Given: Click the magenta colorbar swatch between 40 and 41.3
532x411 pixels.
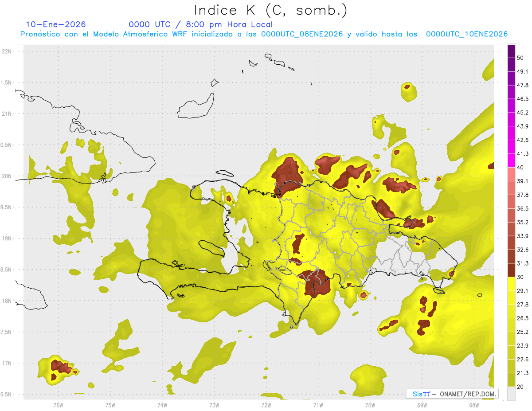Looking at the screenshot, I should click(x=512, y=160).
